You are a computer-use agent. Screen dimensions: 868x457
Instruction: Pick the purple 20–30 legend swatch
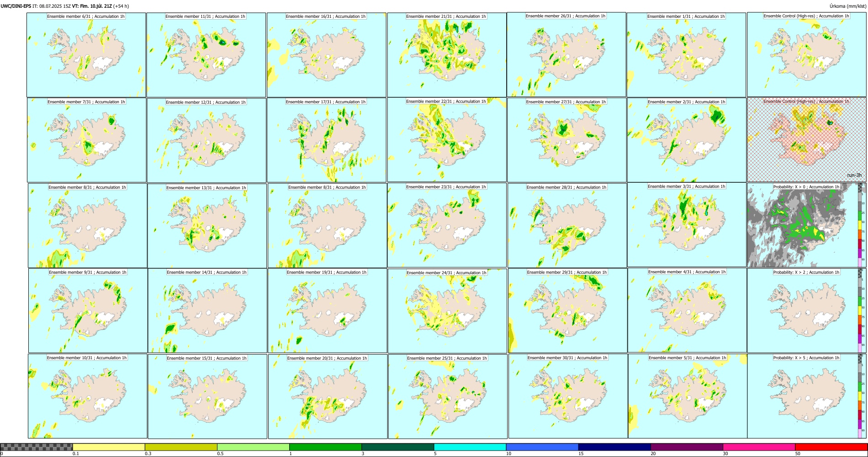(x=687, y=447)
